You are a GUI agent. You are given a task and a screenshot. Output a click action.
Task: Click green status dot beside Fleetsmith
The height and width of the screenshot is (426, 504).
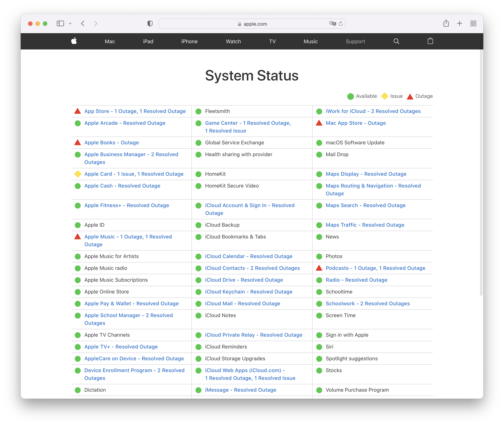click(x=198, y=111)
